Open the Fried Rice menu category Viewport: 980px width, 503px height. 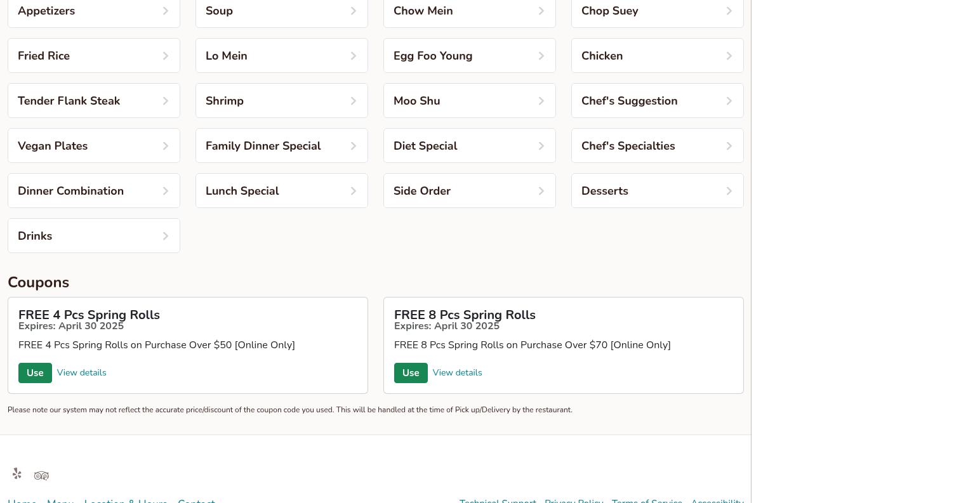[93, 56]
